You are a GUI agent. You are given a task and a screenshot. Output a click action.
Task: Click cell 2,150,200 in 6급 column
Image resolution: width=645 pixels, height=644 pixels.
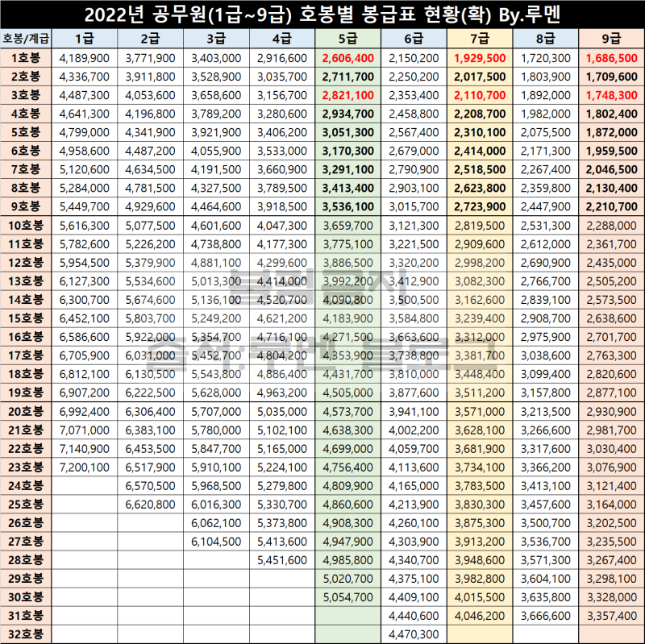[x=414, y=58]
